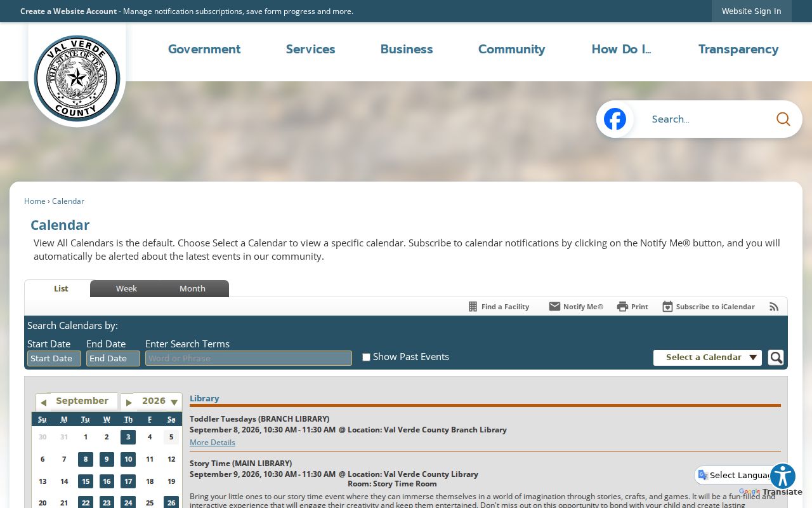812x508 pixels.
Task: Open the Business menu
Action: [x=407, y=49]
